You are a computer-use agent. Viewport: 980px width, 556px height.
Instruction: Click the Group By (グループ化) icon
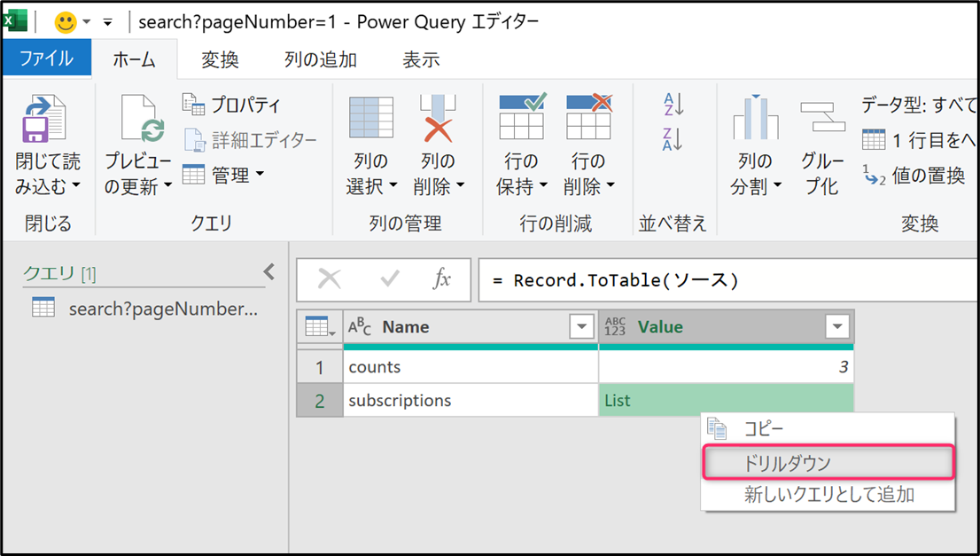coord(822,117)
